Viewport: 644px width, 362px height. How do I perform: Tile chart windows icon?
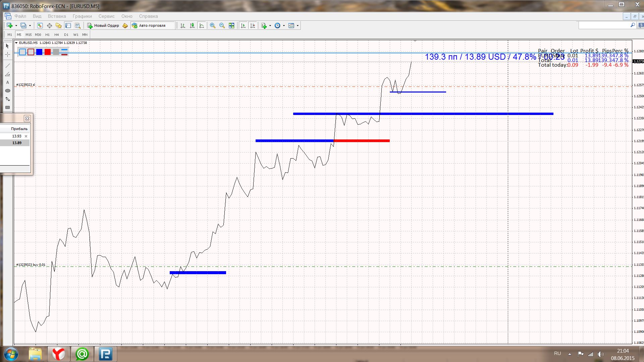(x=231, y=25)
